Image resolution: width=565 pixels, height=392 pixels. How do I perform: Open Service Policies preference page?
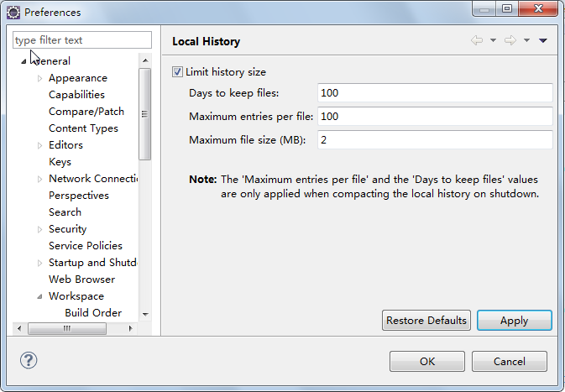[86, 246]
